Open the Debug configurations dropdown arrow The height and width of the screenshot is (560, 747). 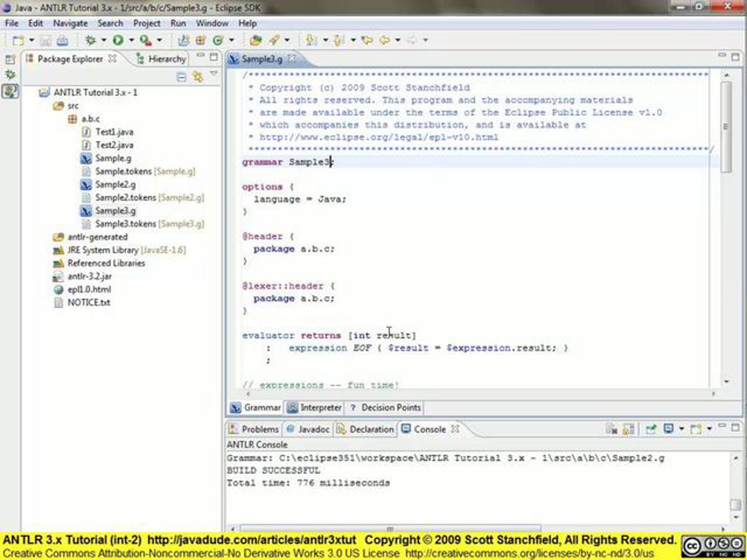[x=104, y=40]
